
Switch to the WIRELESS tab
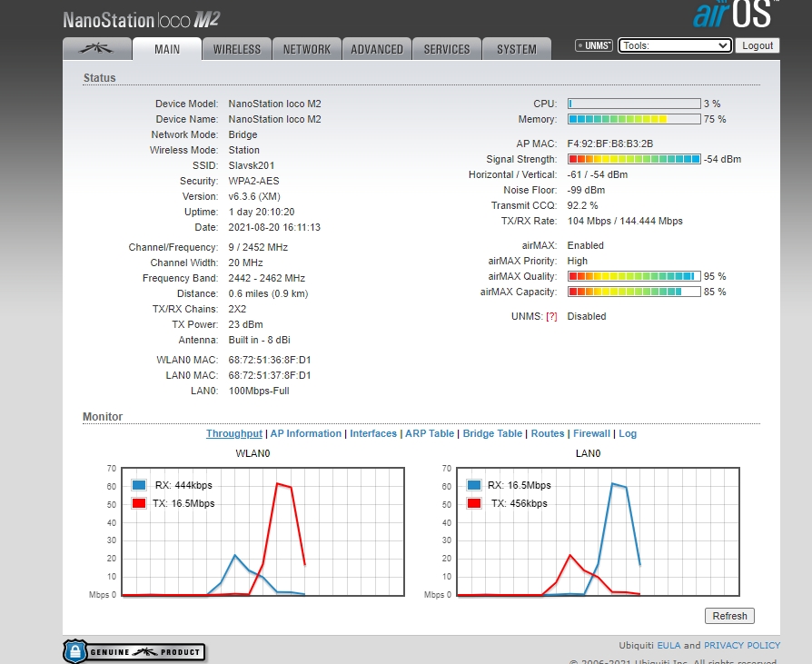coord(237,49)
